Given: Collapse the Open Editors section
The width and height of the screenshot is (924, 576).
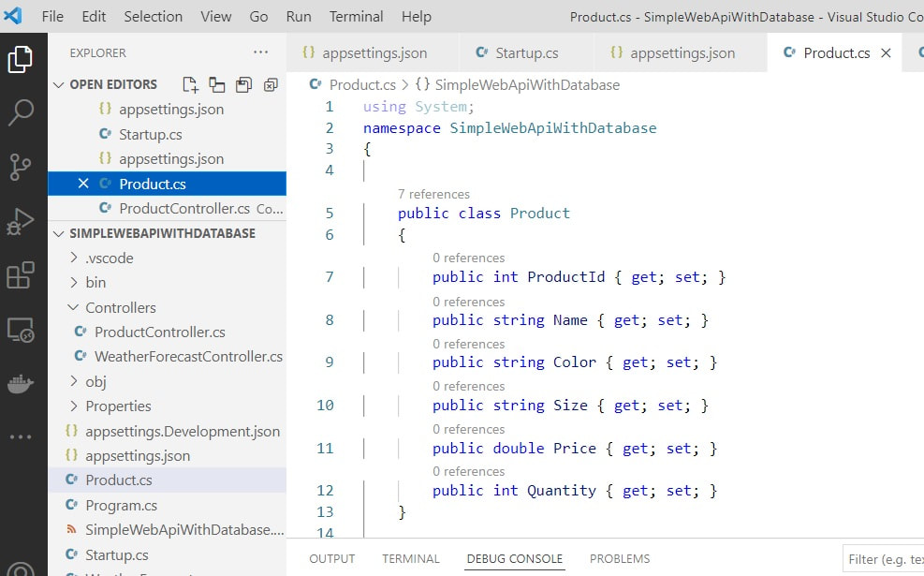Looking at the screenshot, I should pos(58,85).
